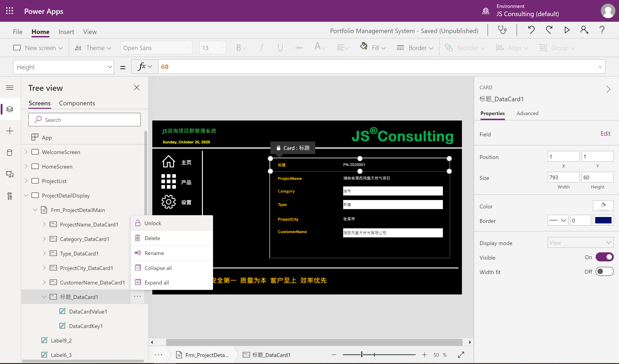Screen dimensions: 619x364
Task: Zoom in with the plus icon
Action: click(424, 355)
